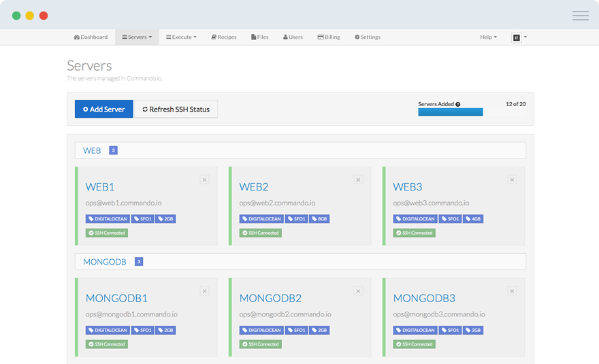Open the Settings page

(x=368, y=37)
